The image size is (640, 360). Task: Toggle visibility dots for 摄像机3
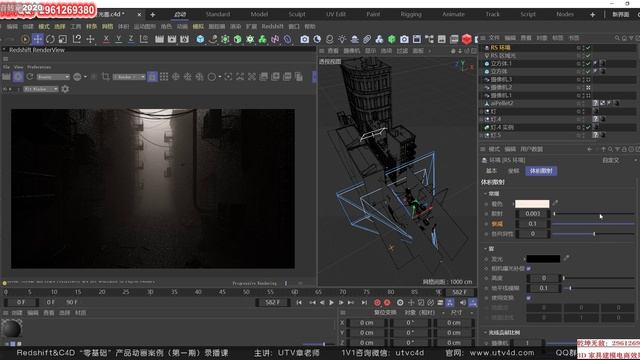tap(583, 80)
